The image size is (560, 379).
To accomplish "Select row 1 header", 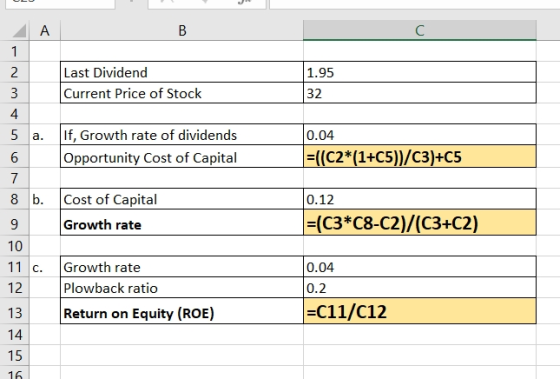I will 14,51.
